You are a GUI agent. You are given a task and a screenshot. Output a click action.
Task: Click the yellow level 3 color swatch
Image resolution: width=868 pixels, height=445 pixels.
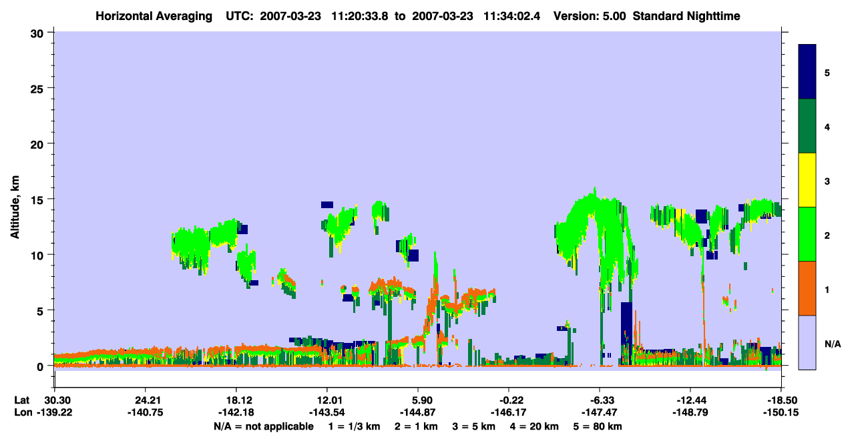tap(807, 180)
